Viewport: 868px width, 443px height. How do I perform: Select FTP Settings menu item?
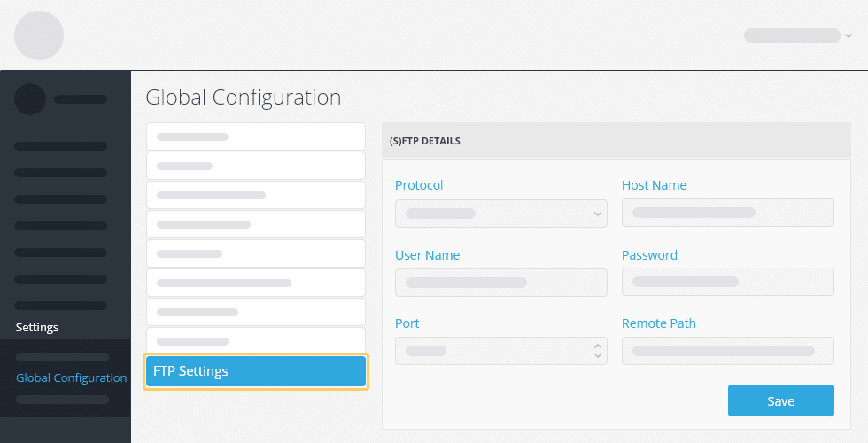tap(256, 371)
